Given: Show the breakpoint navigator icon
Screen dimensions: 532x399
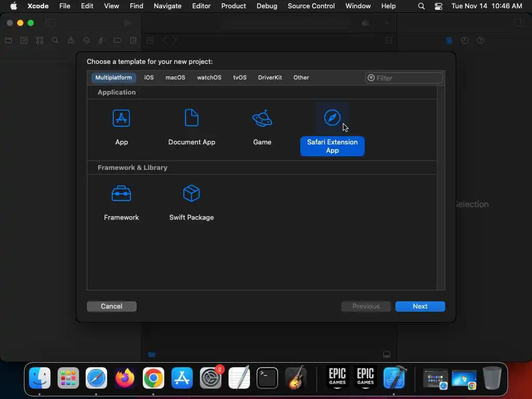Looking at the screenshot, I should [117, 41].
